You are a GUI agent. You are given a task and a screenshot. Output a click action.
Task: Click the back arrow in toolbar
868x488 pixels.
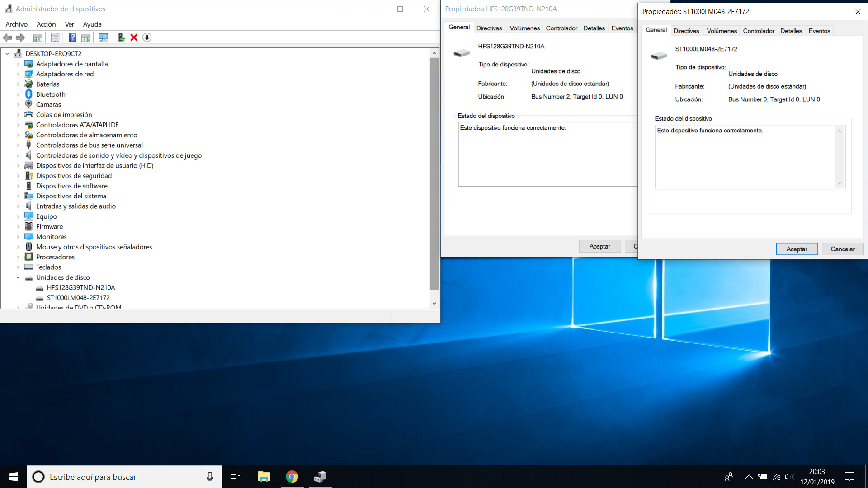click(8, 38)
